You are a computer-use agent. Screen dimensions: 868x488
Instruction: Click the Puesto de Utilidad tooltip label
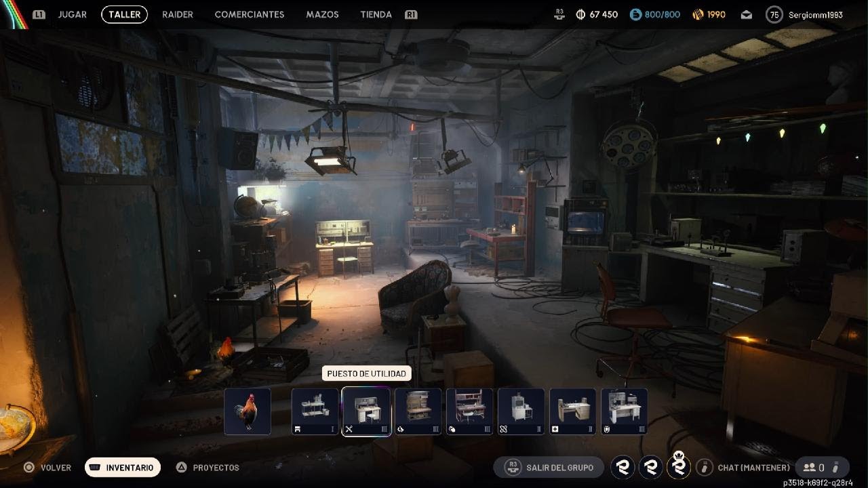coord(366,373)
